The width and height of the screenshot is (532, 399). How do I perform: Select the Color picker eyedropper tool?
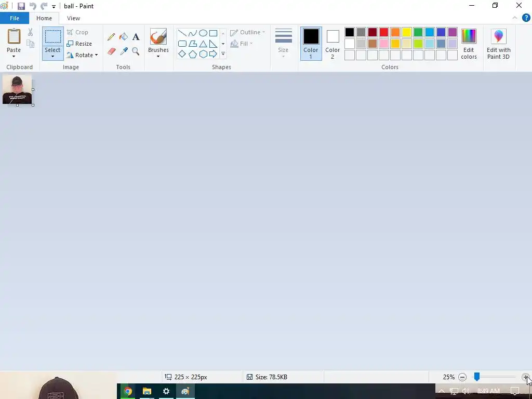point(124,51)
